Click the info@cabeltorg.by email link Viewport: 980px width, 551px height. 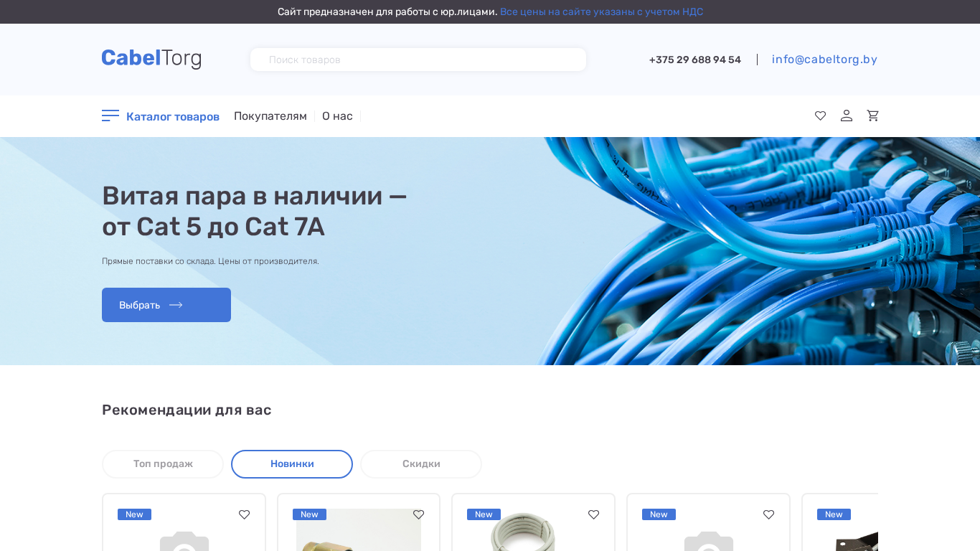[x=824, y=60]
